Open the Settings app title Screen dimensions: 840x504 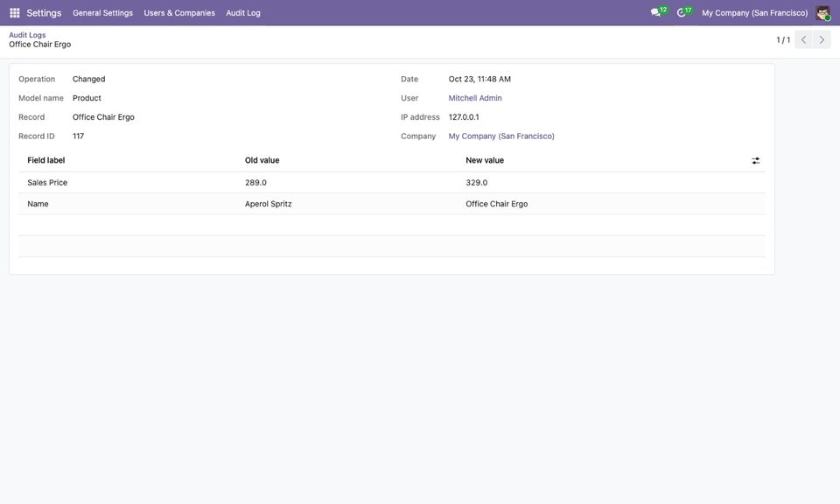click(x=44, y=13)
